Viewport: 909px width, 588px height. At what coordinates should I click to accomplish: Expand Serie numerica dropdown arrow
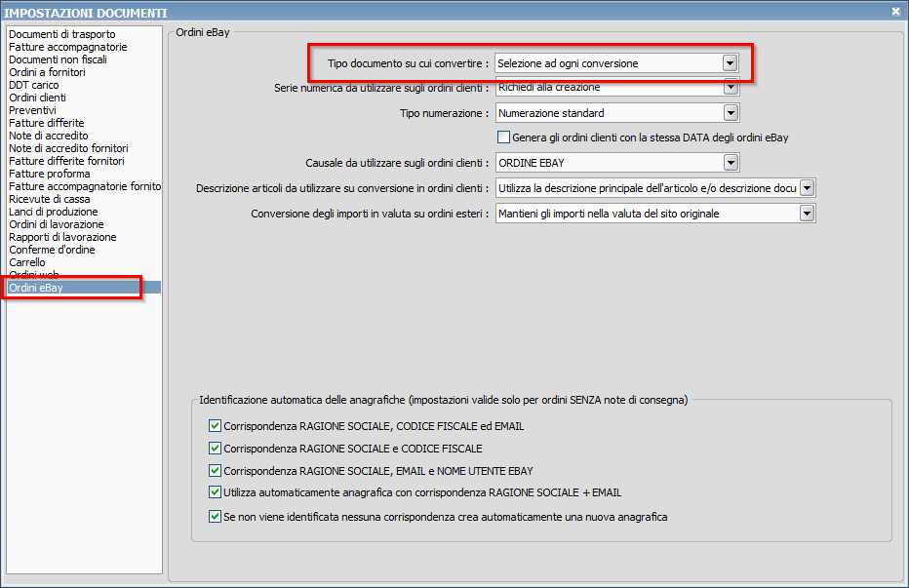[x=731, y=88]
